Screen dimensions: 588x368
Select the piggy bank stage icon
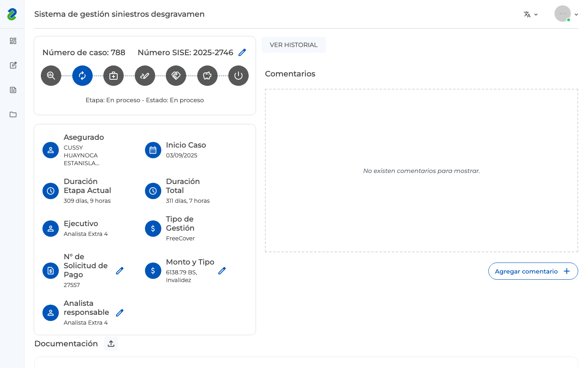[x=207, y=76]
